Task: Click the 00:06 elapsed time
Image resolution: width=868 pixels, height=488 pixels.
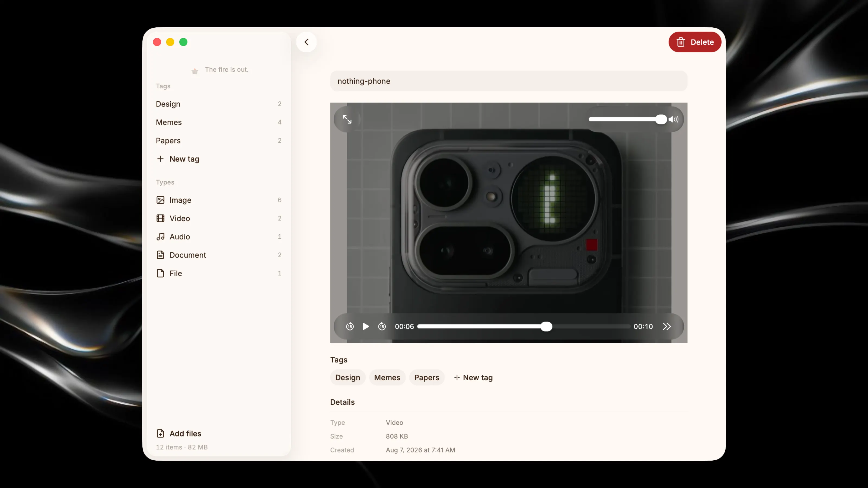Action: coord(404,326)
